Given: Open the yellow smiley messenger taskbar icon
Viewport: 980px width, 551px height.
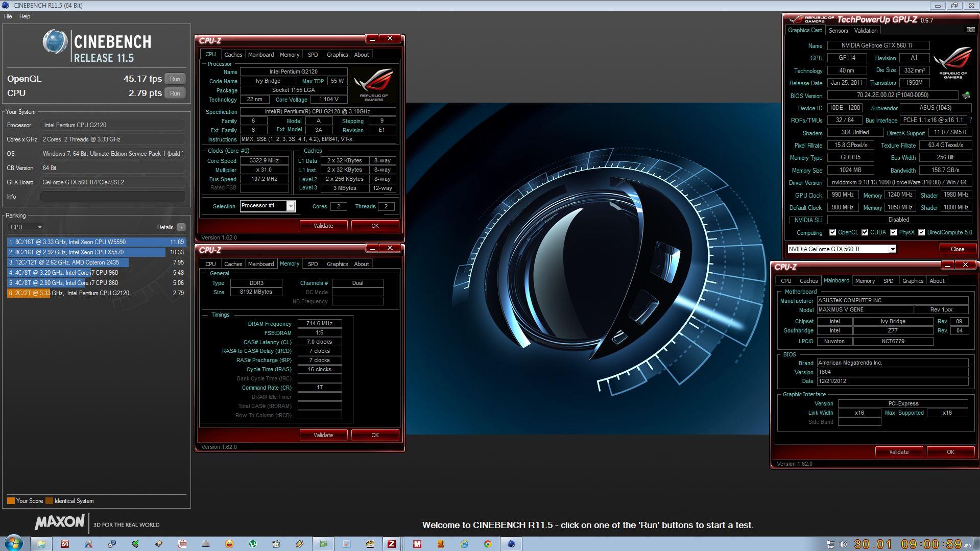Looking at the screenshot, I should (229, 544).
